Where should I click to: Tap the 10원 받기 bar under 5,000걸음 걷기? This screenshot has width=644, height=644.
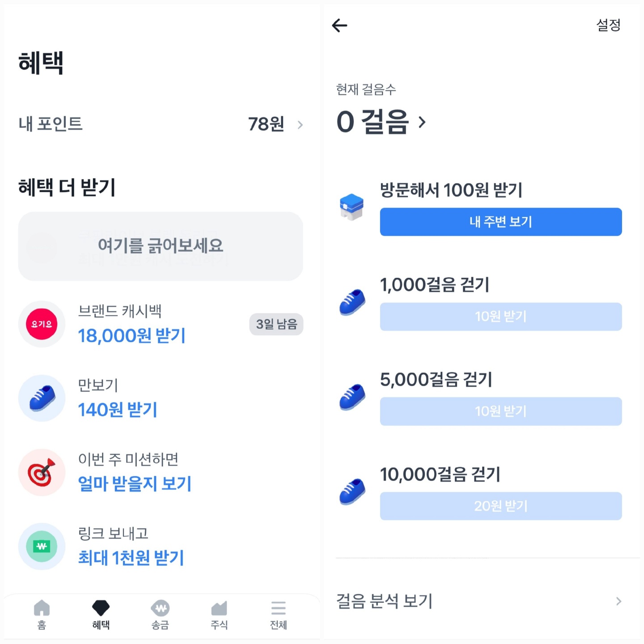[500, 411]
